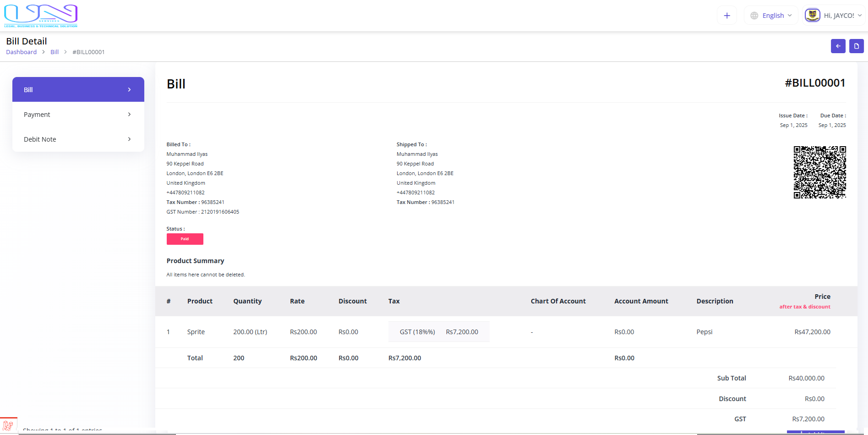The height and width of the screenshot is (435, 868).
Task: Click the purple document icon button
Action: (856, 46)
